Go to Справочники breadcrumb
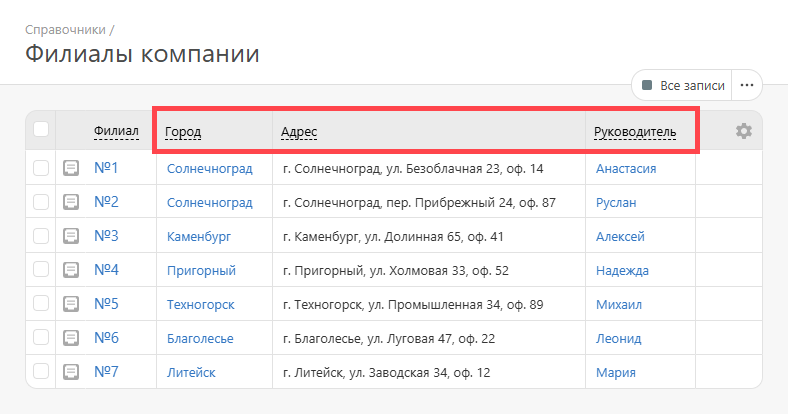 [65, 30]
